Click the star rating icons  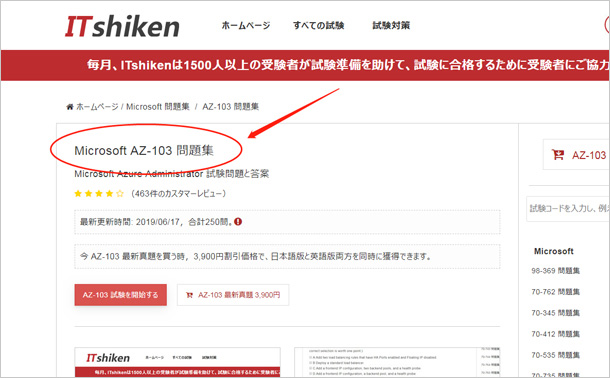(x=99, y=193)
